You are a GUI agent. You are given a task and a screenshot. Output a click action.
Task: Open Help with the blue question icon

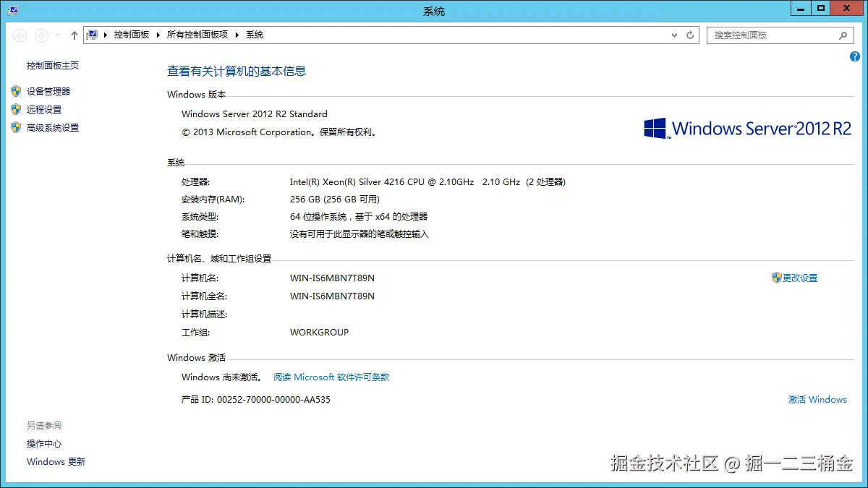click(x=855, y=57)
